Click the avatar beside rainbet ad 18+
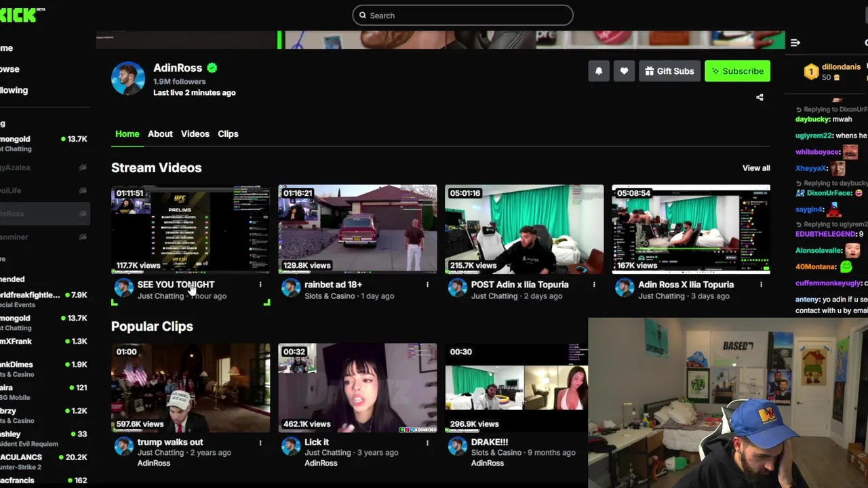 [x=290, y=287]
